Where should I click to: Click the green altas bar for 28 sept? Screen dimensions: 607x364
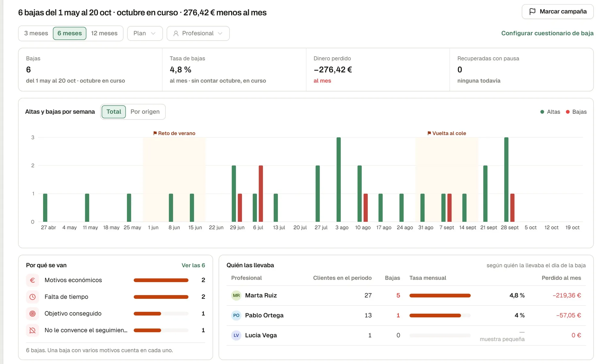point(506,180)
